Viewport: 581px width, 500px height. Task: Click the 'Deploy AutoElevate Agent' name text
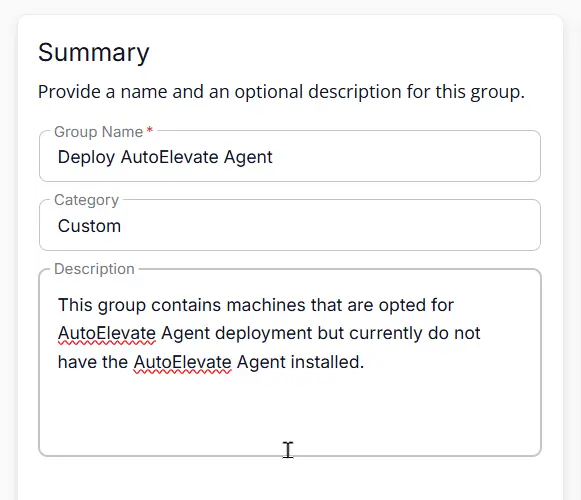(x=165, y=157)
